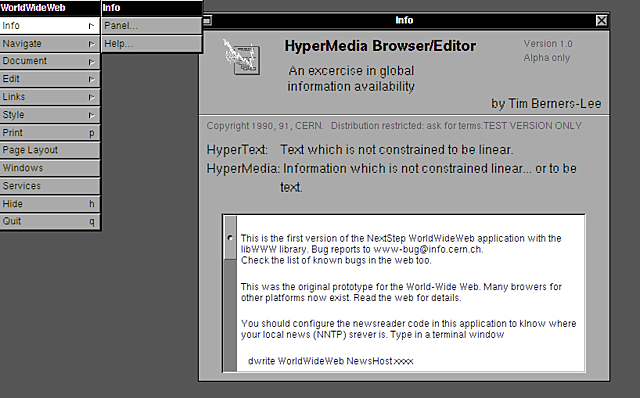Select Services menu item

(50, 186)
